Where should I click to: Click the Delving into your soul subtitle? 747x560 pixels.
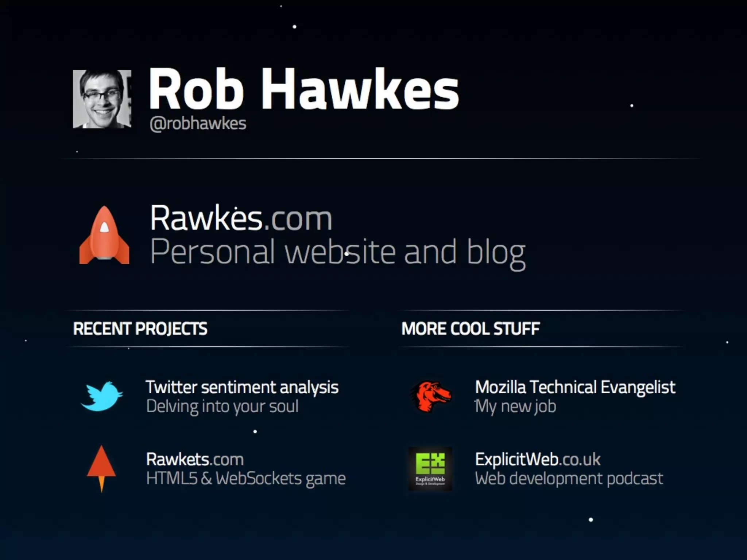coord(222,407)
